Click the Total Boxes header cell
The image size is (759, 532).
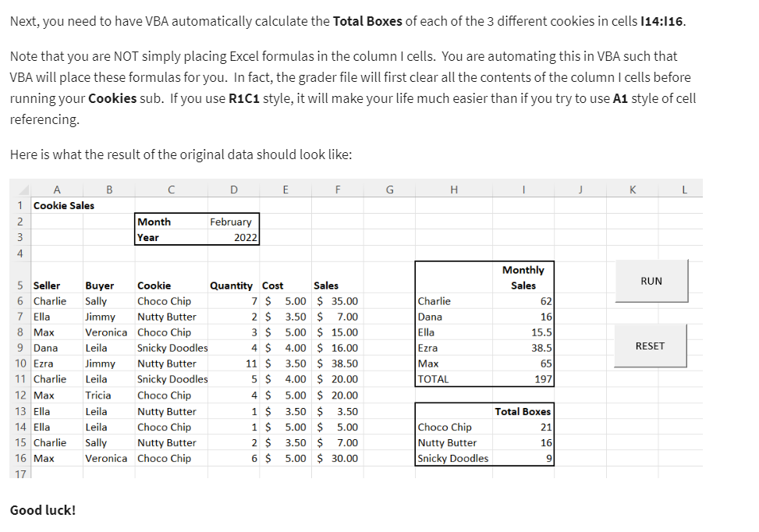coord(523,411)
